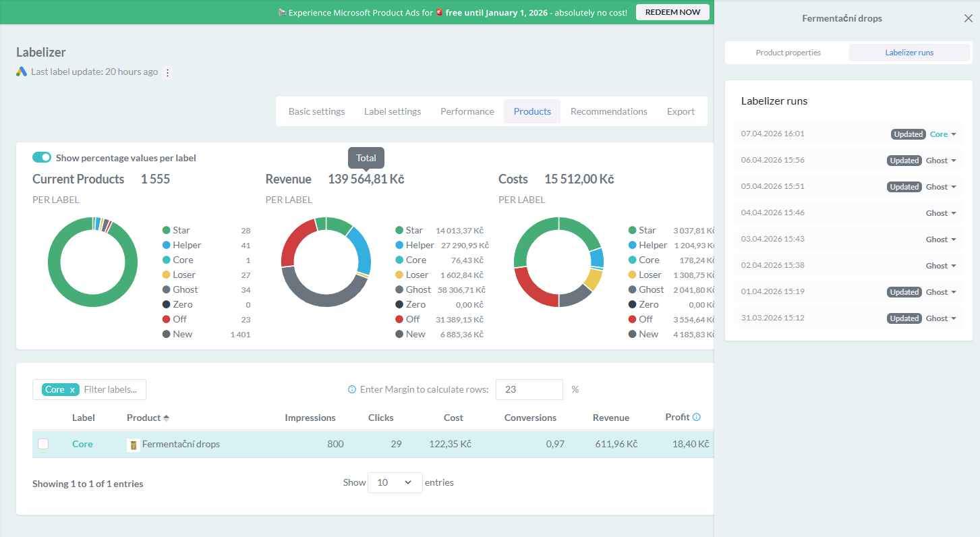Toggle Show percentage values per label
This screenshot has height=537, width=980.
tap(42, 157)
